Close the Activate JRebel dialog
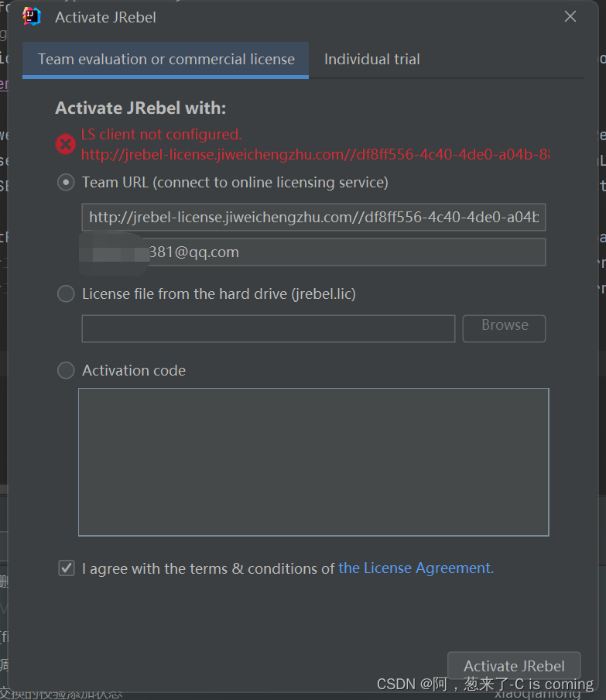This screenshot has width=606, height=700. tap(570, 17)
